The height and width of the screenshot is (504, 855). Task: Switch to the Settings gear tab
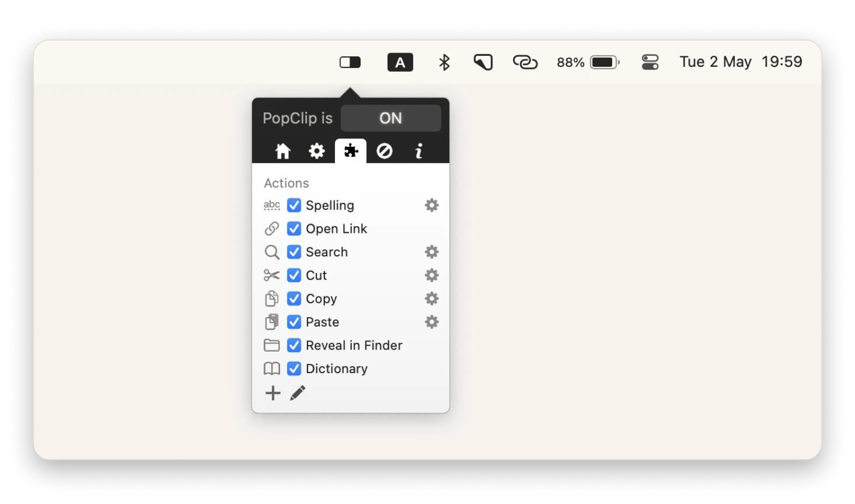pyautogui.click(x=317, y=151)
